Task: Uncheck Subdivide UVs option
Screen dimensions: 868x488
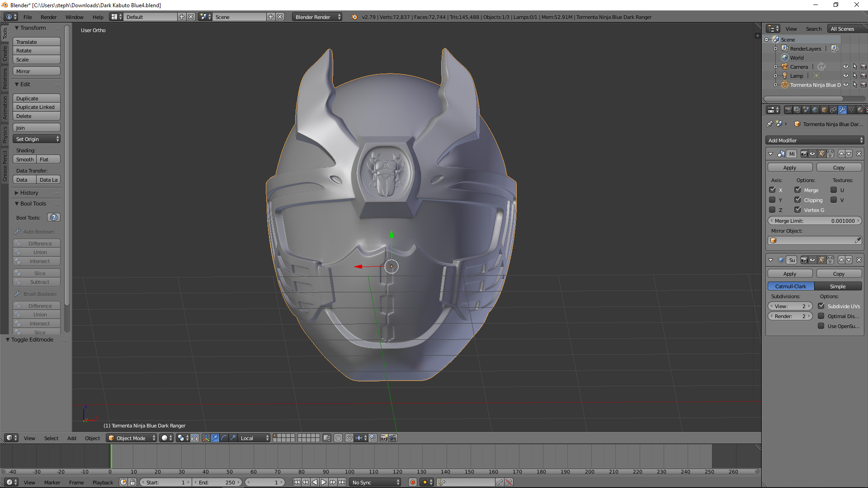Action: coord(821,306)
